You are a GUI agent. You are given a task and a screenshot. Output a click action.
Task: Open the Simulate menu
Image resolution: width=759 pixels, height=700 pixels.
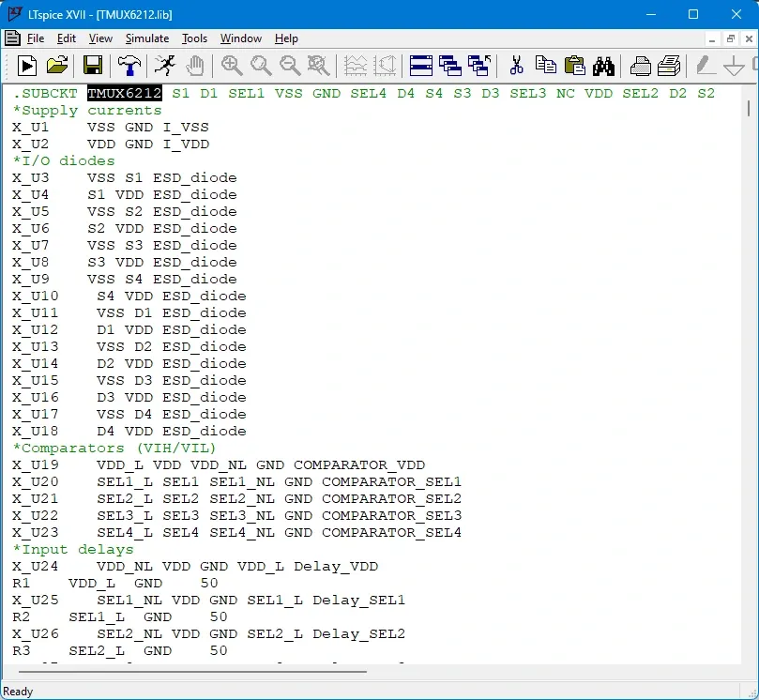click(147, 38)
